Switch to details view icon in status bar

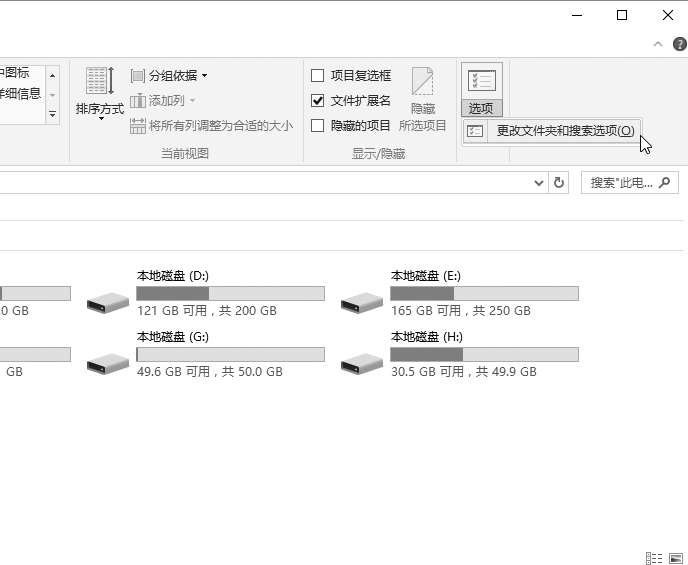(x=654, y=558)
